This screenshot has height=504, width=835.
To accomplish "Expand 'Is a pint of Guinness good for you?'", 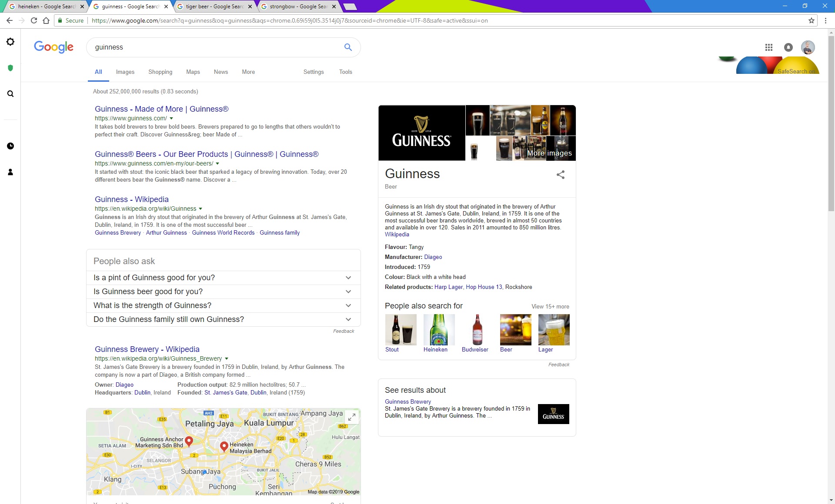I will tap(223, 278).
